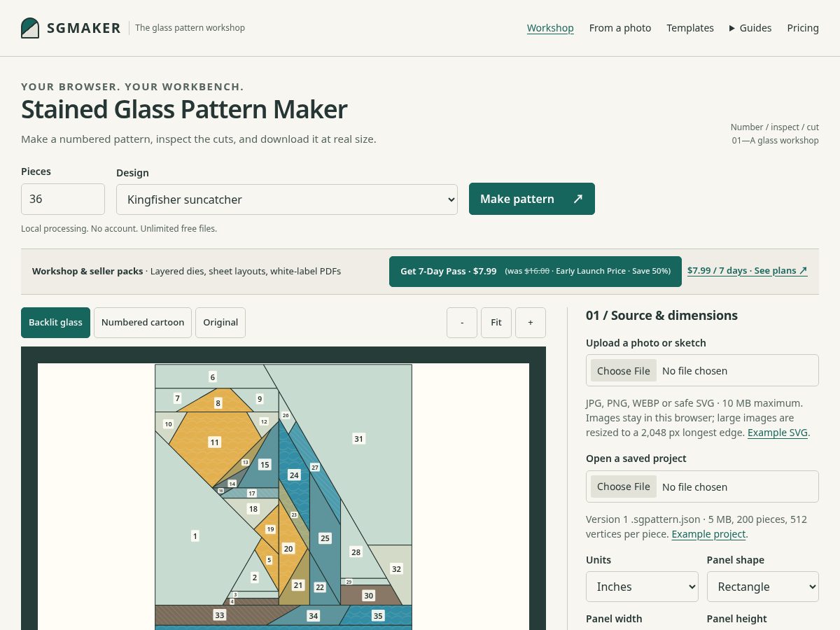The height and width of the screenshot is (630, 840).
Task: Select piece 28 in the pattern
Action: tap(356, 552)
